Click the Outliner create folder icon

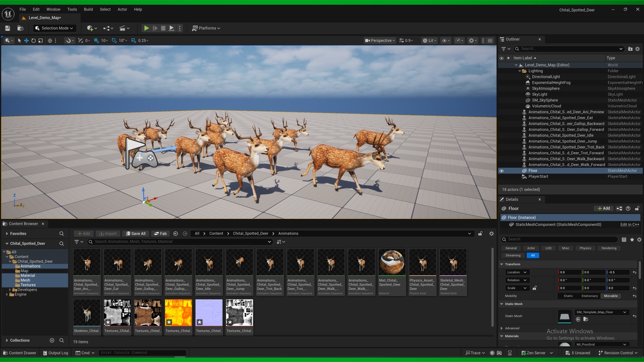[x=630, y=49]
